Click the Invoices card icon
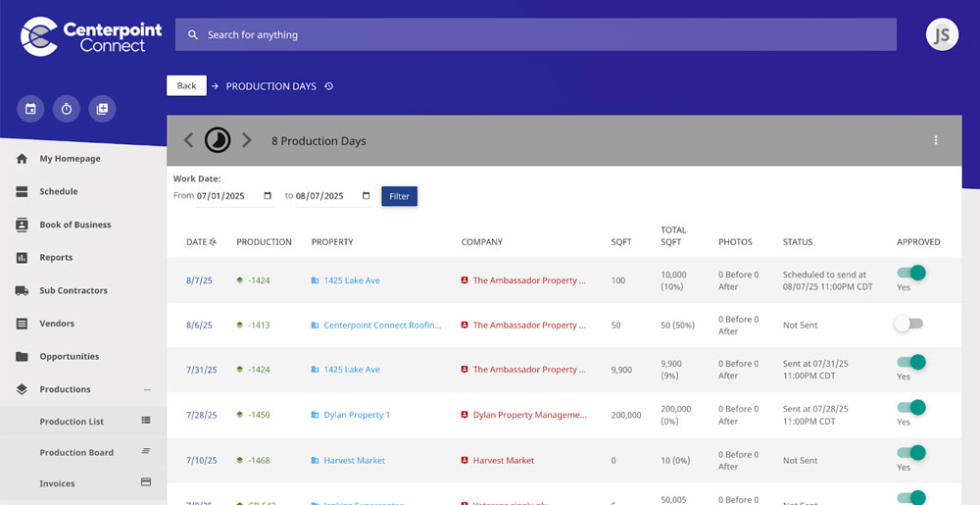The width and height of the screenshot is (980, 505). [146, 482]
